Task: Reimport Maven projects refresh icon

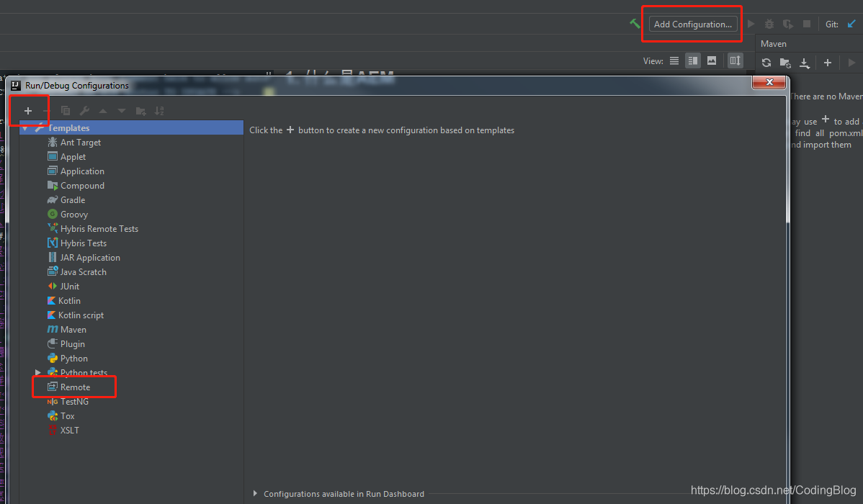Action: tap(766, 63)
